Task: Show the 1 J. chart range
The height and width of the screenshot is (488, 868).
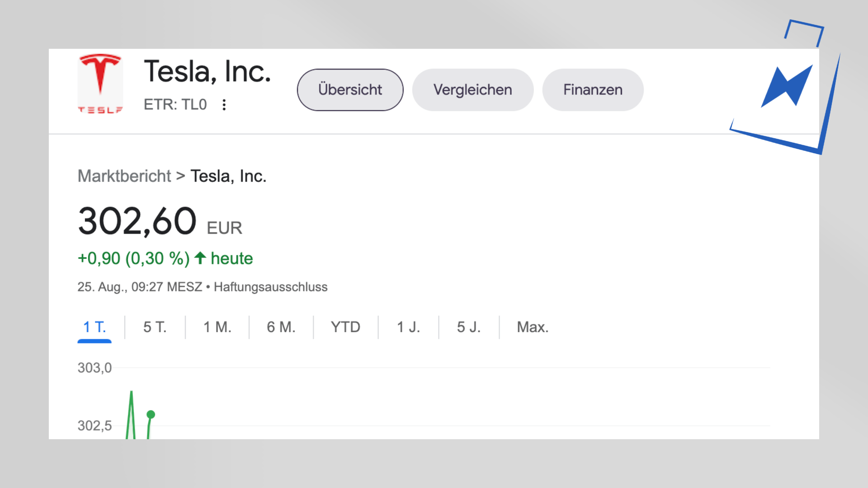Action: [408, 327]
